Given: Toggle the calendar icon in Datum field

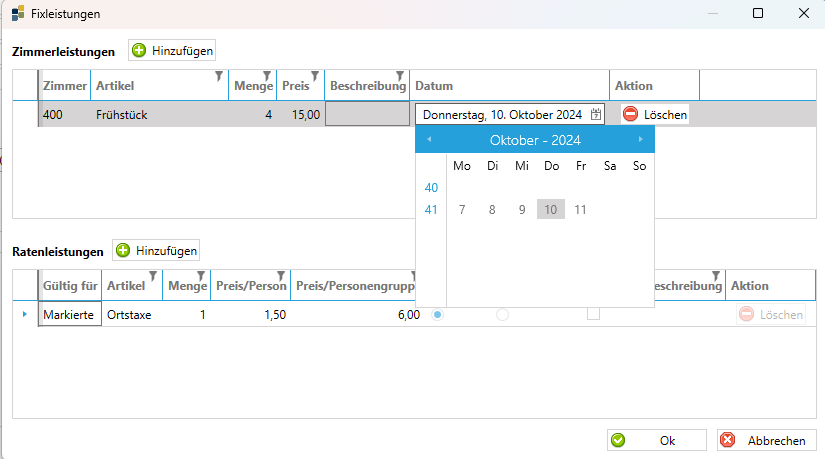Looking at the screenshot, I should pyautogui.click(x=596, y=114).
